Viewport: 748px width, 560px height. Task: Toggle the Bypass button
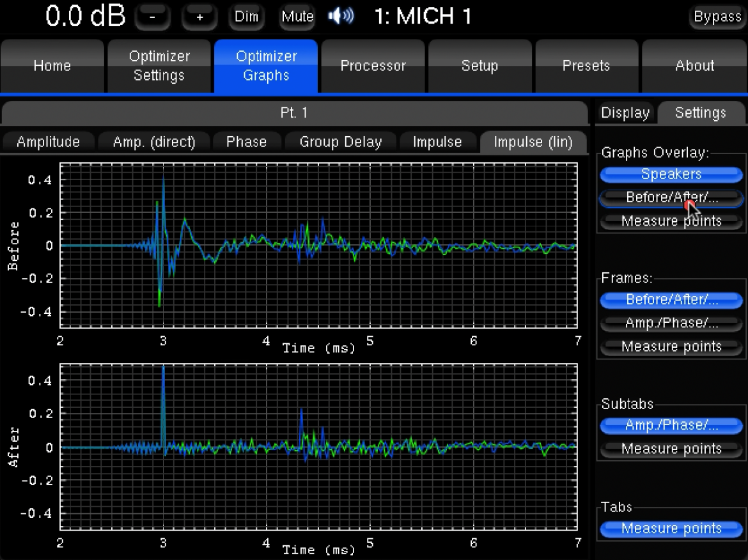[x=717, y=17]
